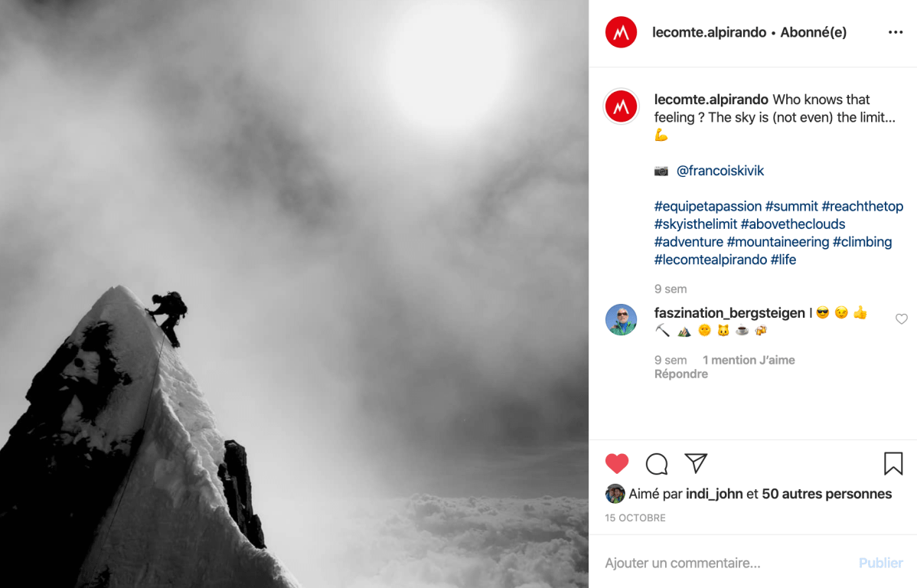The image size is (917, 588).
Task: Like the faszination_bergsteigen comment heart
Action: tap(901, 318)
